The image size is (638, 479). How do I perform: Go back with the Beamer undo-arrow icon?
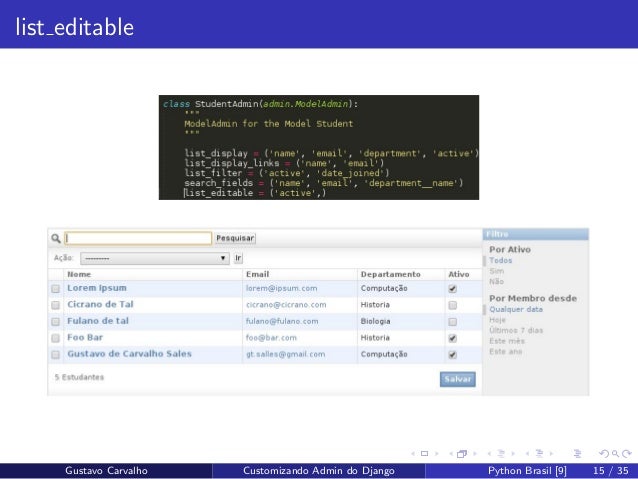(x=604, y=453)
